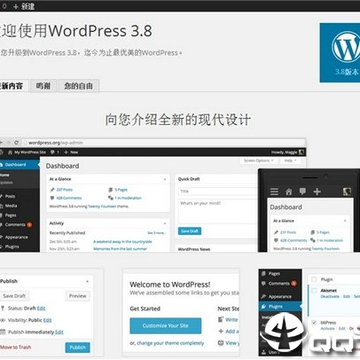This screenshot has height=360, width=360.
Task: Click the pin icon beside desktop 237 Posts
Action: [52, 190]
